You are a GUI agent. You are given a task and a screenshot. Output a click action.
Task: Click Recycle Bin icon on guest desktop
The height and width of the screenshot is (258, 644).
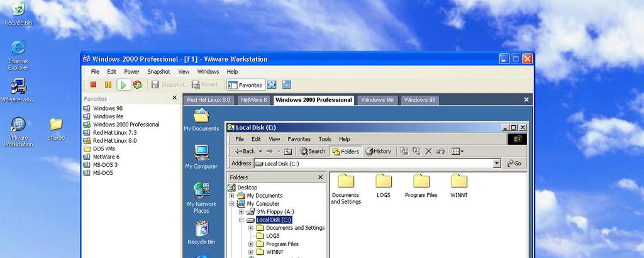[x=201, y=233]
